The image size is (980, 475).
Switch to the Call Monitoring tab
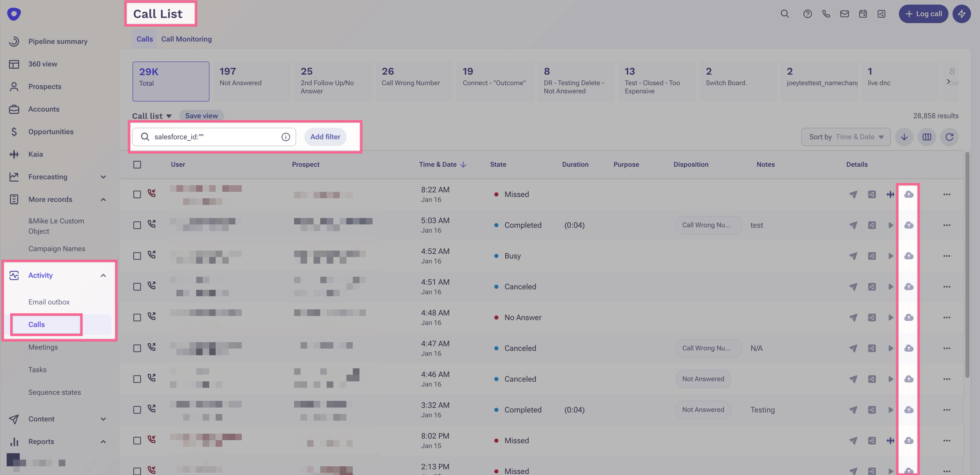coord(186,39)
